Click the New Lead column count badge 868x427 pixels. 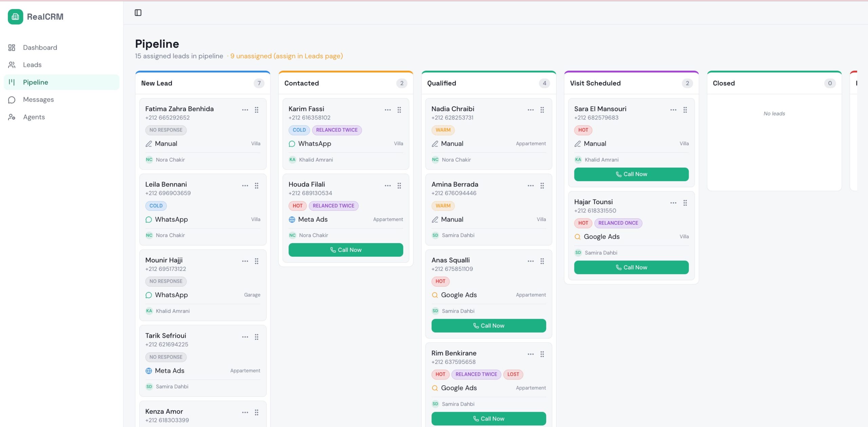click(259, 83)
